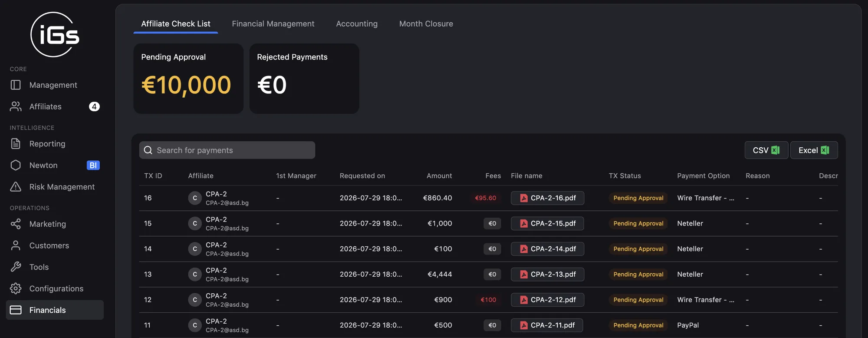This screenshot has height=338, width=868.
Task: Click the iGs logo
Action: click(x=55, y=35)
